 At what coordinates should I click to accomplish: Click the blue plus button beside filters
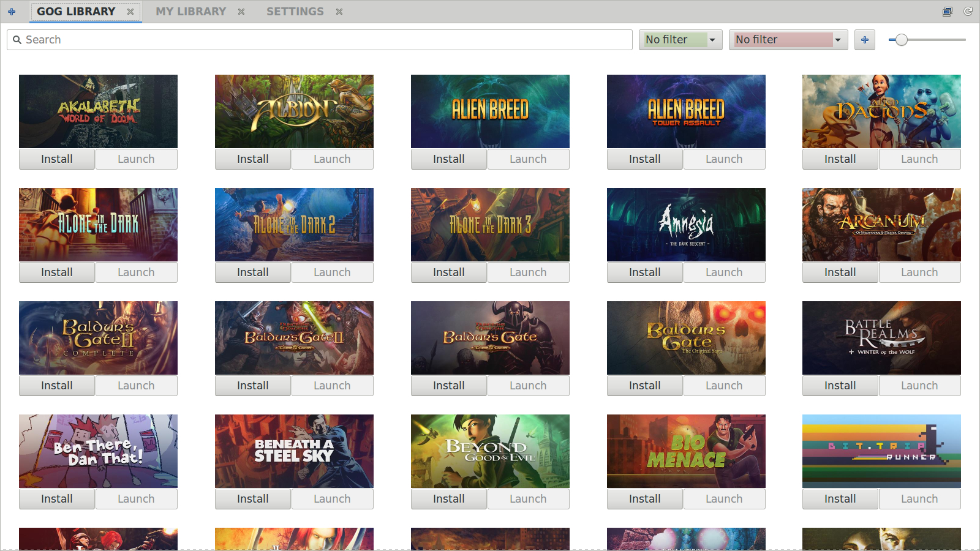pyautogui.click(x=865, y=40)
